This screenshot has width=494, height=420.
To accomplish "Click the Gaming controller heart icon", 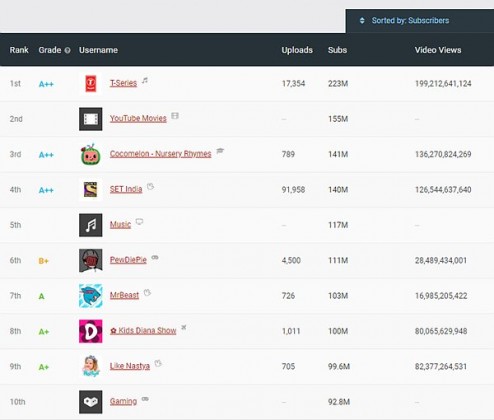I will tap(91, 402).
